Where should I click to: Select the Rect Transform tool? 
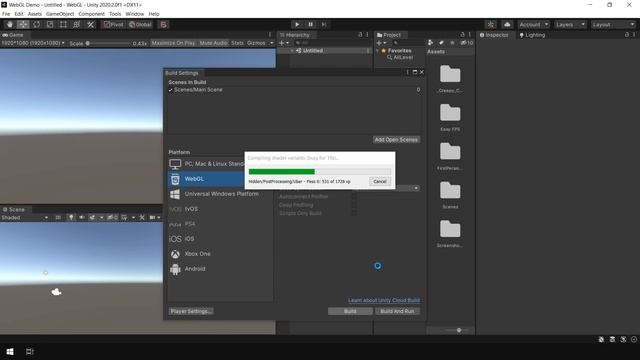tap(63, 24)
